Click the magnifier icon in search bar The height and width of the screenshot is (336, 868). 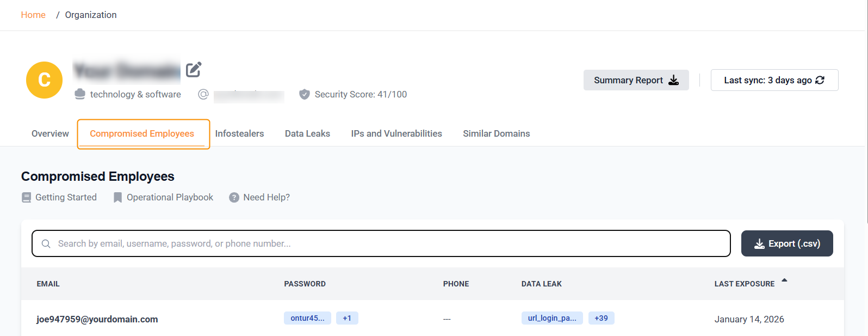pyautogui.click(x=46, y=244)
